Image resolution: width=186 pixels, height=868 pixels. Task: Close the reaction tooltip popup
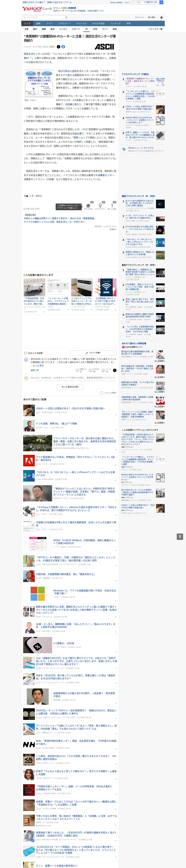pyautogui.click(x=80, y=205)
